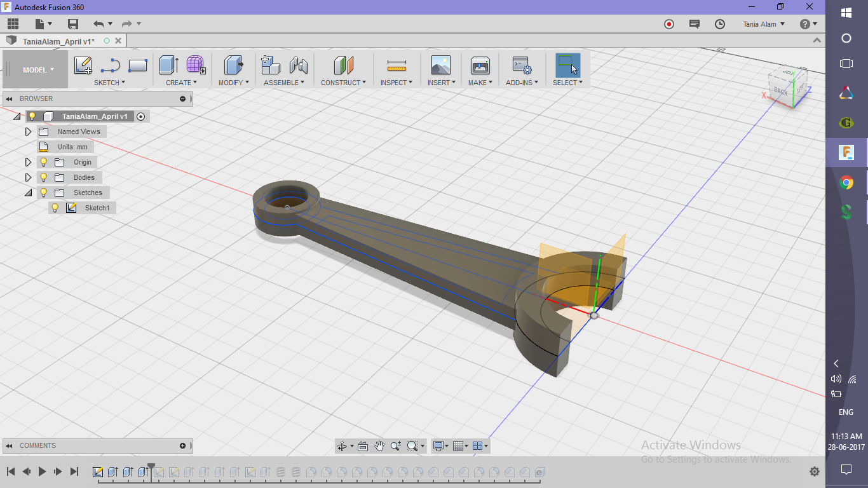Click the Insert image icon
The height and width of the screenshot is (488, 868).
click(x=440, y=65)
